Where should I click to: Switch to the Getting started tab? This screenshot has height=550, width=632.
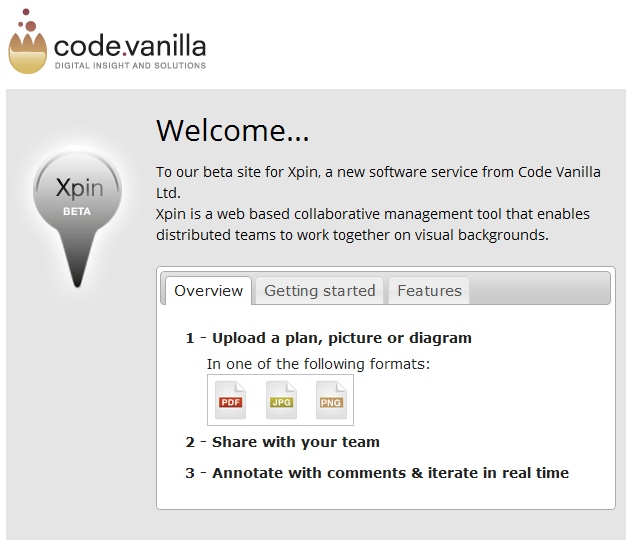pyautogui.click(x=319, y=291)
